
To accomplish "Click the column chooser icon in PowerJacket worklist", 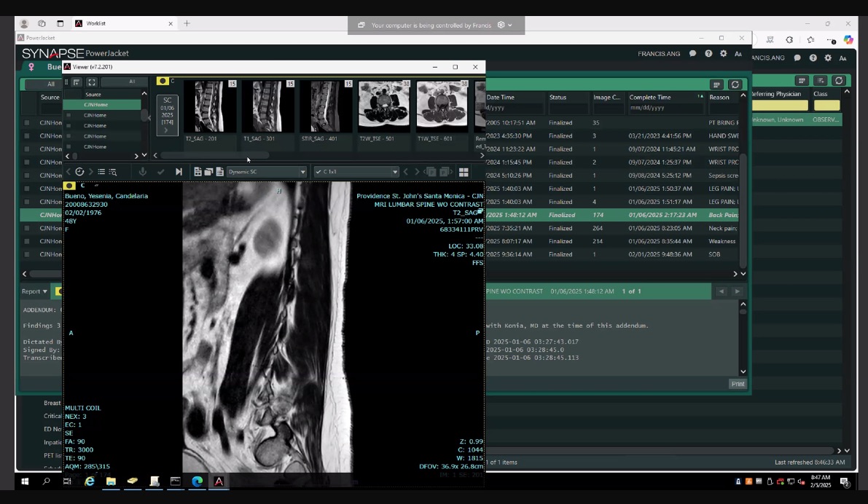I will tap(717, 84).
